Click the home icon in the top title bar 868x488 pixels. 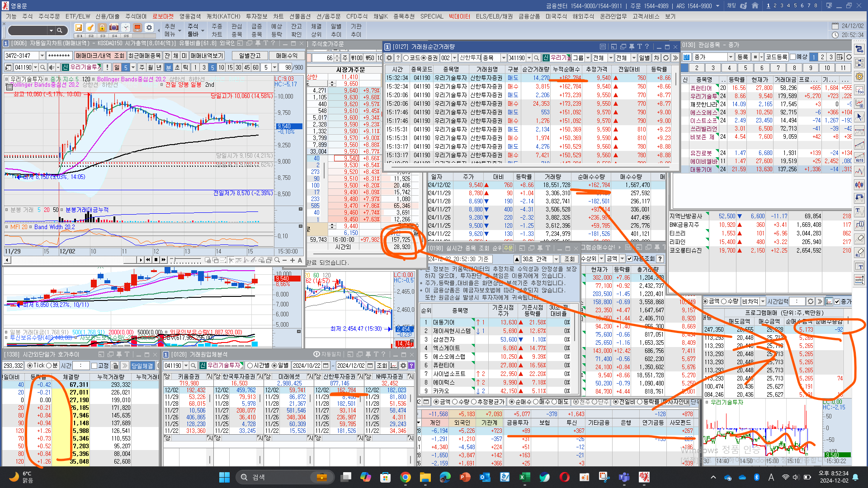click(x=755, y=6)
